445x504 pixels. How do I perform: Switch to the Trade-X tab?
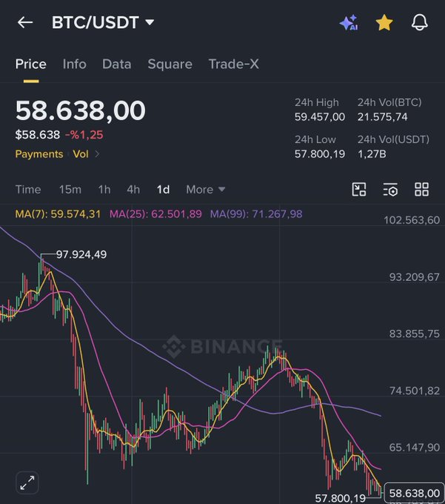(x=233, y=64)
